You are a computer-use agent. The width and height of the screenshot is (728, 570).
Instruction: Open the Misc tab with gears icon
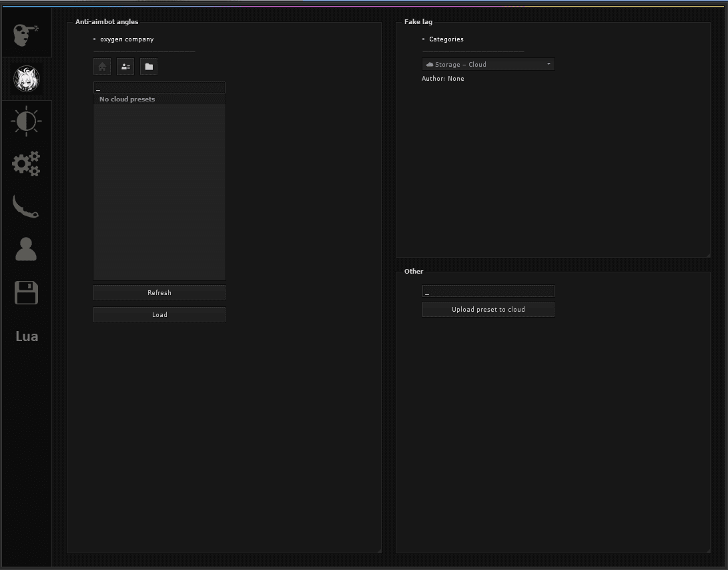(26, 164)
